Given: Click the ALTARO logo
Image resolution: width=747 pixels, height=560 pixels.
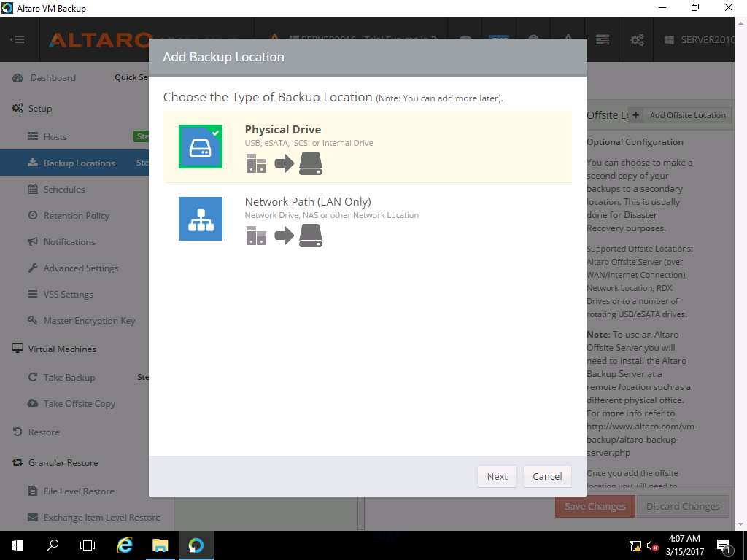Looking at the screenshot, I should point(100,40).
